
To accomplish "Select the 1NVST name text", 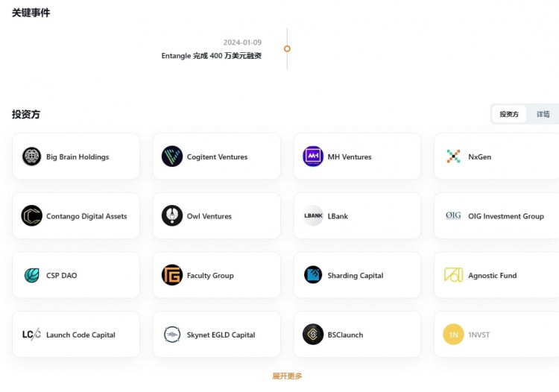I will (479, 335).
